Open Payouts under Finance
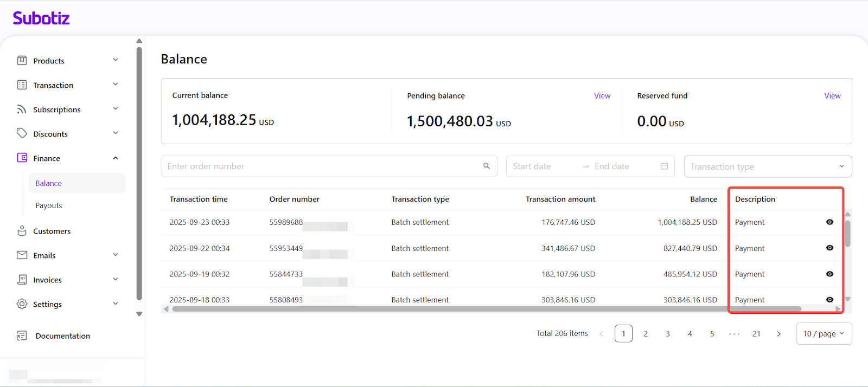The height and width of the screenshot is (387, 868). click(49, 205)
